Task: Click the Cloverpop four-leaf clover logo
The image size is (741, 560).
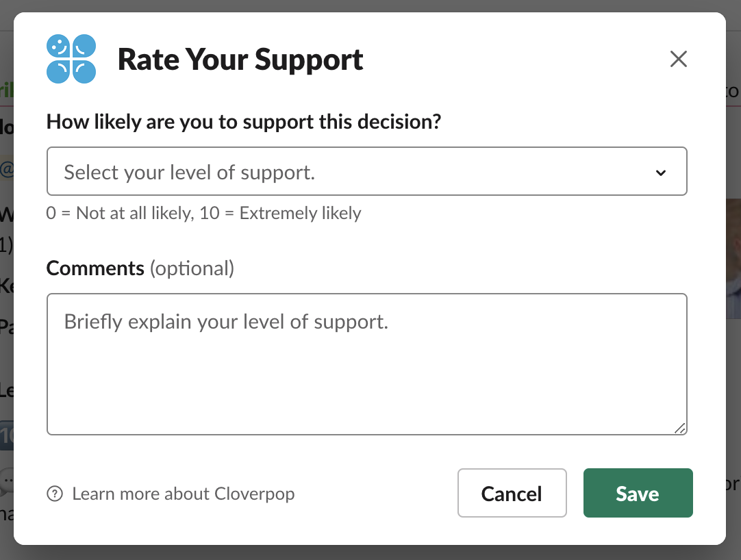Action: [71, 59]
